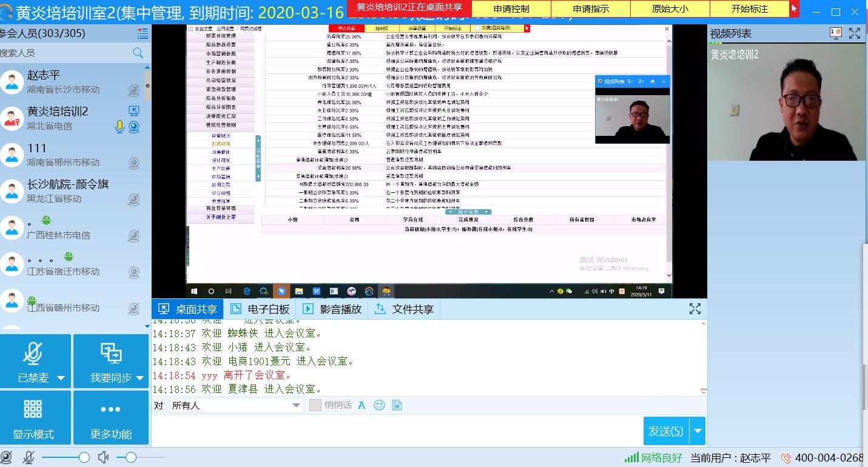This screenshot has width=868, height=467.
Task: Open the dropdown arrow beside 发送 button
Action: pyautogui.click(x=698, y=431)
